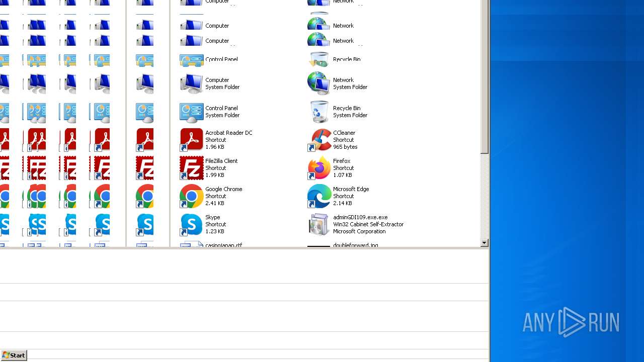
Task: Click the vertical scrollbar thumb
Action: click(484, 77)
